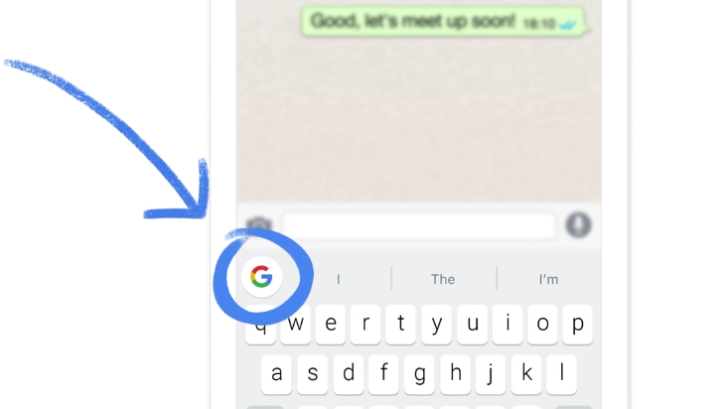Select the "Good, let's meet up soon!" message
This screenshot has width=728, height=409.
pos(443,21)
